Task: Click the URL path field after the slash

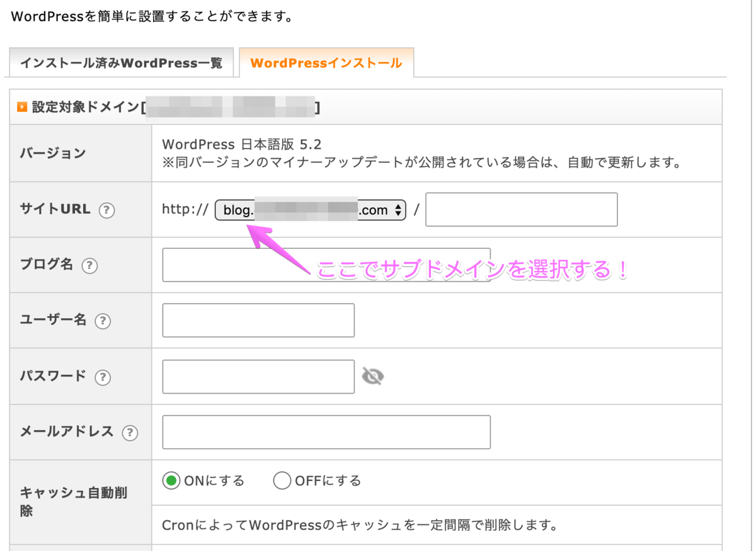Action: (521, 210)
